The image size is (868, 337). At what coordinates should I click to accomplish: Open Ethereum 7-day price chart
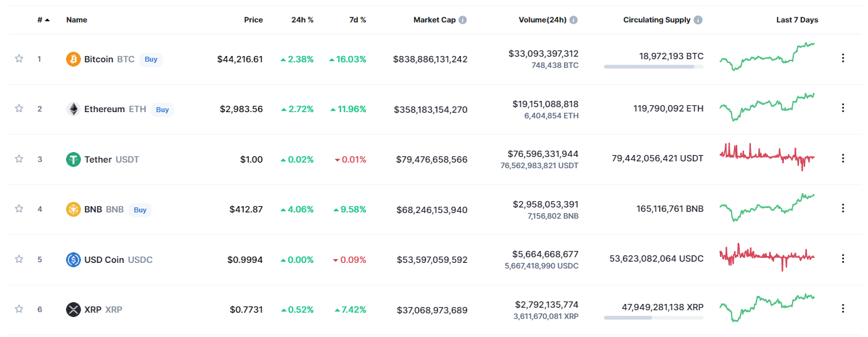[x=767, y=107]
